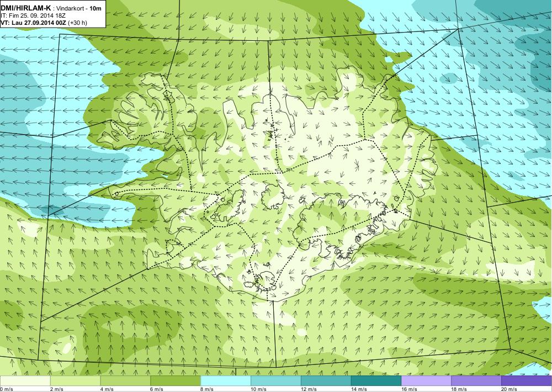Click the palest legend swatch for 0–2 m/s
The height and width of the screenshot is (392, 552).
tap(25, 381)
